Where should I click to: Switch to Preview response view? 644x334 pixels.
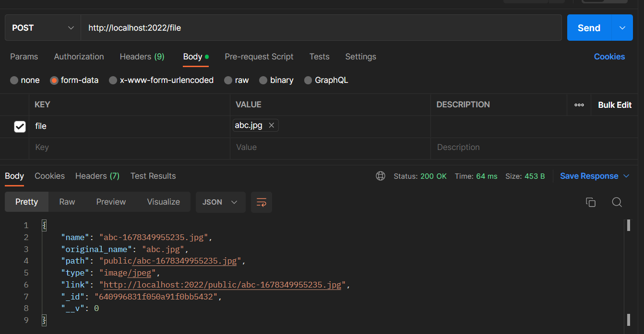pyautogui.click(x=111, y=202)
